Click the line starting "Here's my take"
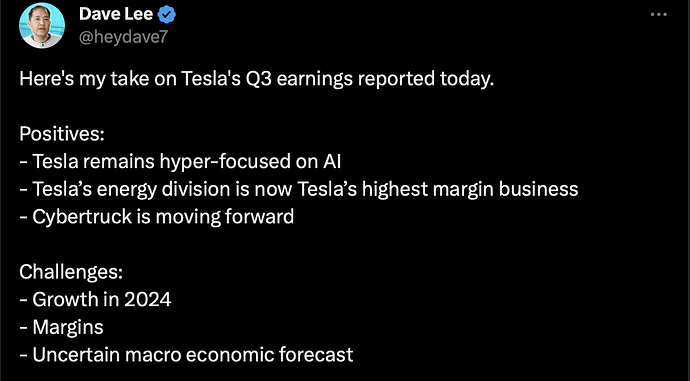This screenshot has height=381, width=690. click(257, 79)
